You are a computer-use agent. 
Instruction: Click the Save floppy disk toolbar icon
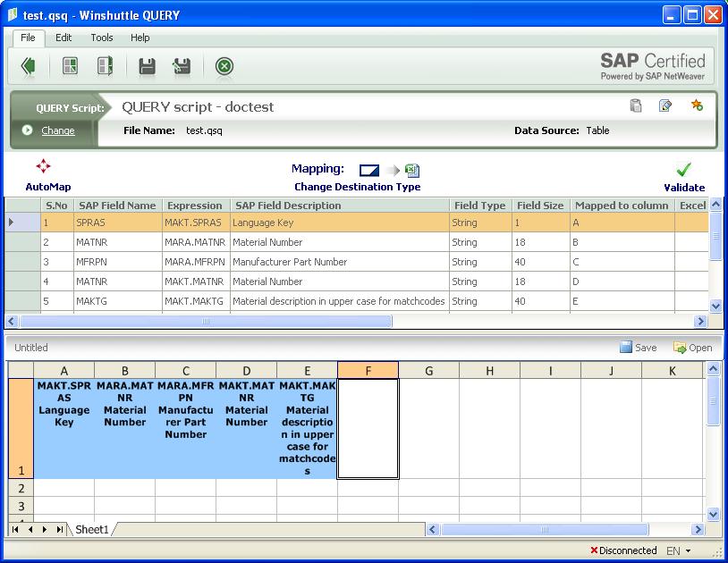pyautogui.click(x=148, y=66)
